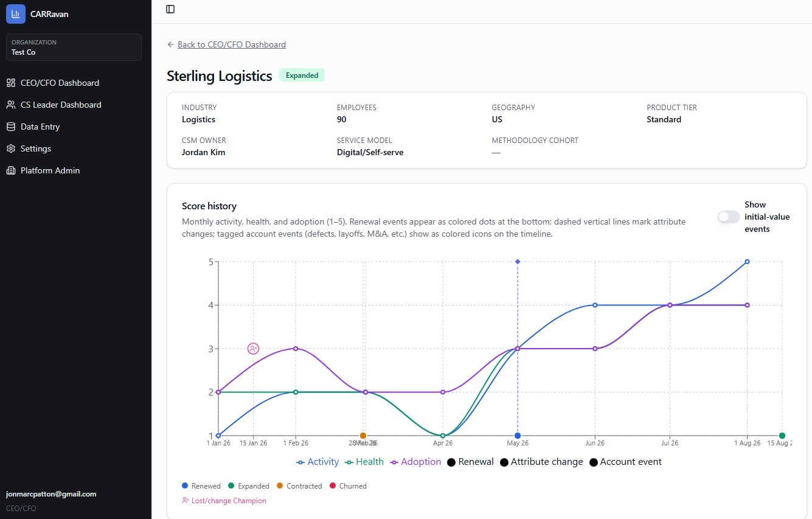Click the Platform Admin building icon
The image size is (812, 519).
(11, 170)
